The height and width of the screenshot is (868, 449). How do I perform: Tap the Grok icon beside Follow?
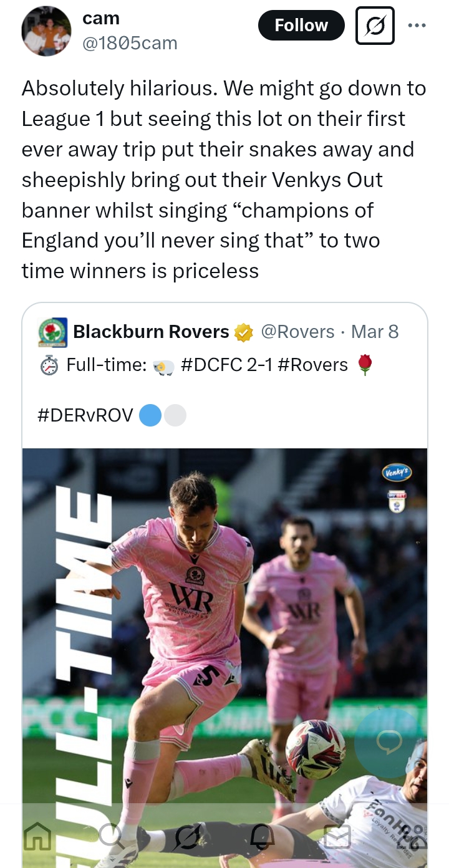pos(375,26)
